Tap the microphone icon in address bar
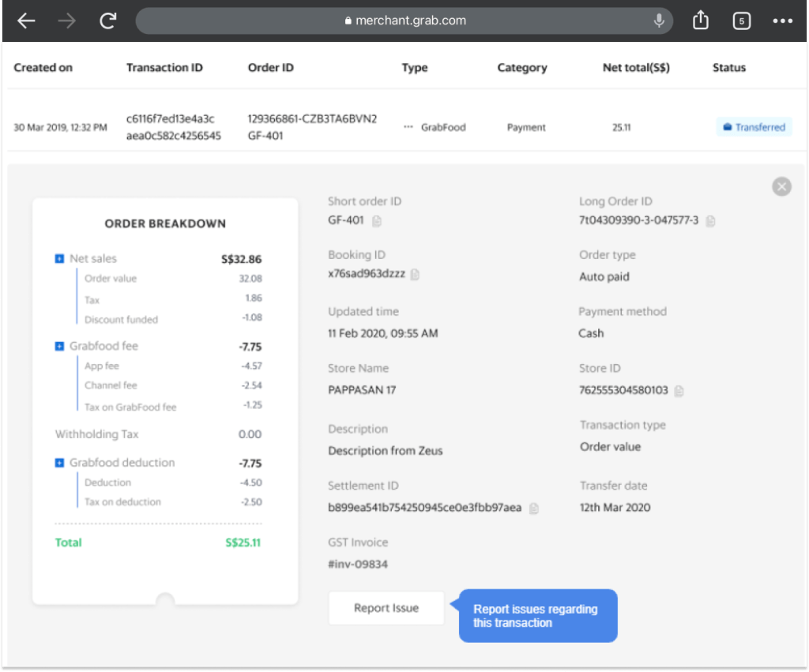809x672 pixels. [x=659, y=21]
